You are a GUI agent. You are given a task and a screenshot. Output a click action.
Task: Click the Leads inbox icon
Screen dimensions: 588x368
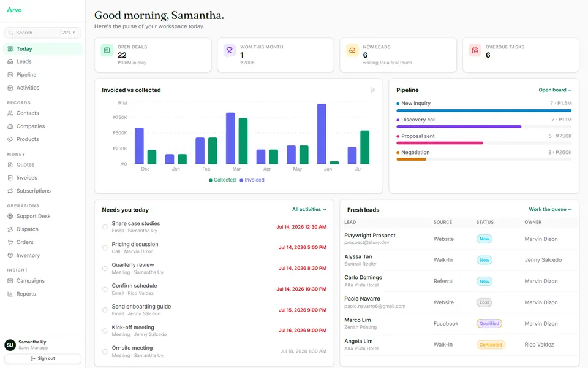(x=10, y=61)
